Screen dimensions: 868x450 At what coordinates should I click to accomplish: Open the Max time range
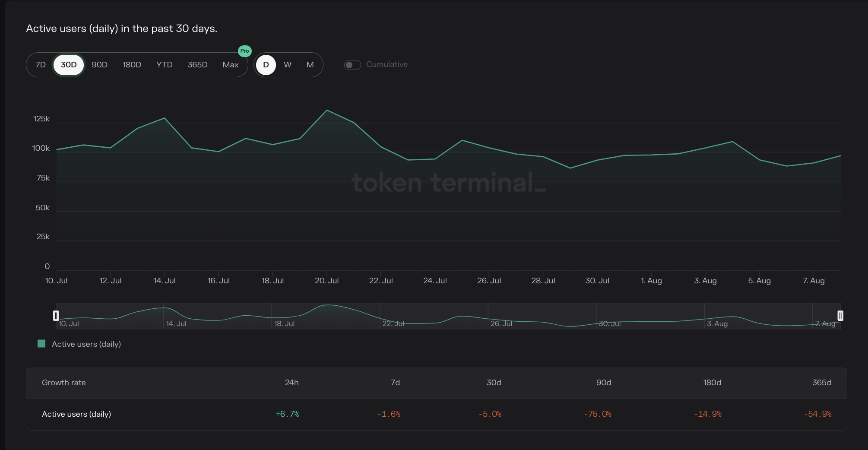(x=231, y=65)
